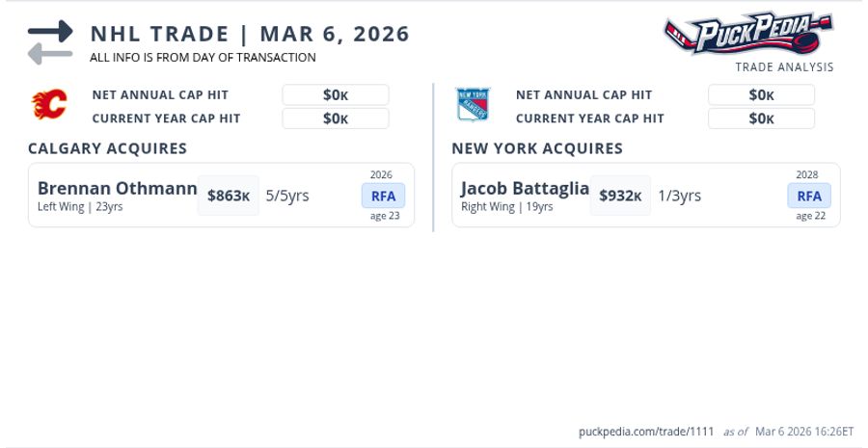Click the Calgary Acquires heading

(x=107, y=148)
